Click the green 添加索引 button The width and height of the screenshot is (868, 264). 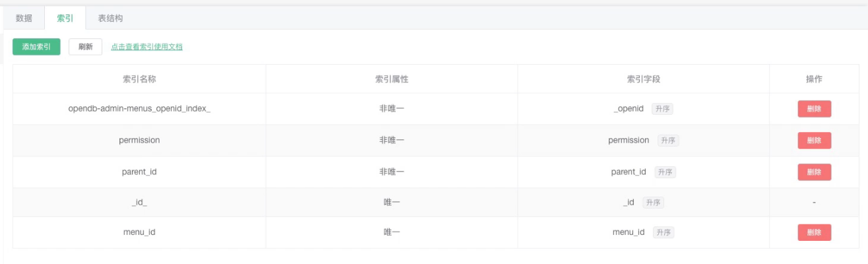36,47
